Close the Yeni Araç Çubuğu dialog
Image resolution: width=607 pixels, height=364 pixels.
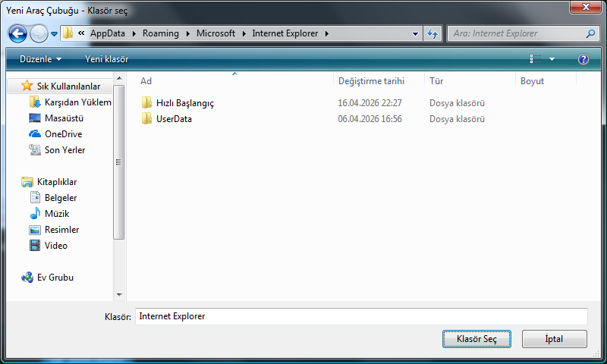[x=586, y=7]
